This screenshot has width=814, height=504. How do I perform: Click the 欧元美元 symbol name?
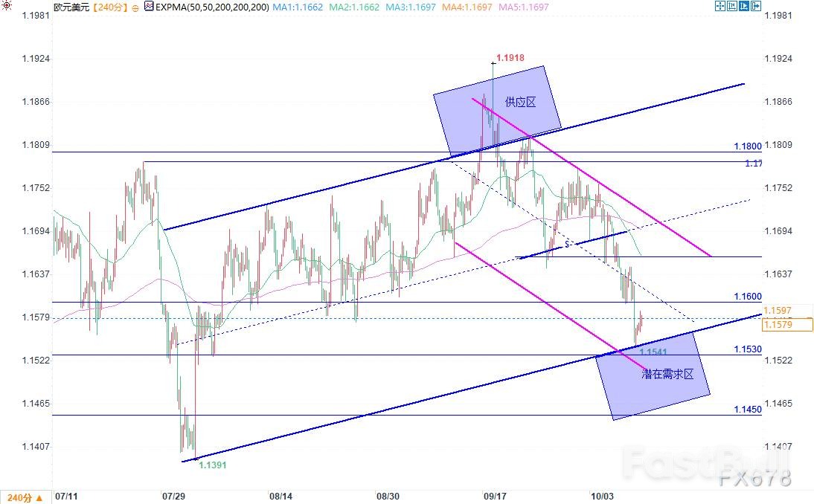(70, 7)
